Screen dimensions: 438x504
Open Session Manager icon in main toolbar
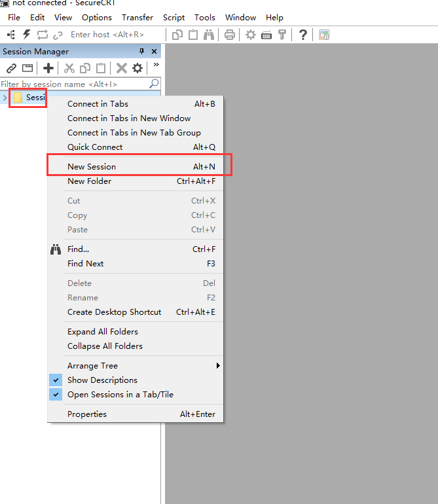pyautogui.click(x=11, y=35)
